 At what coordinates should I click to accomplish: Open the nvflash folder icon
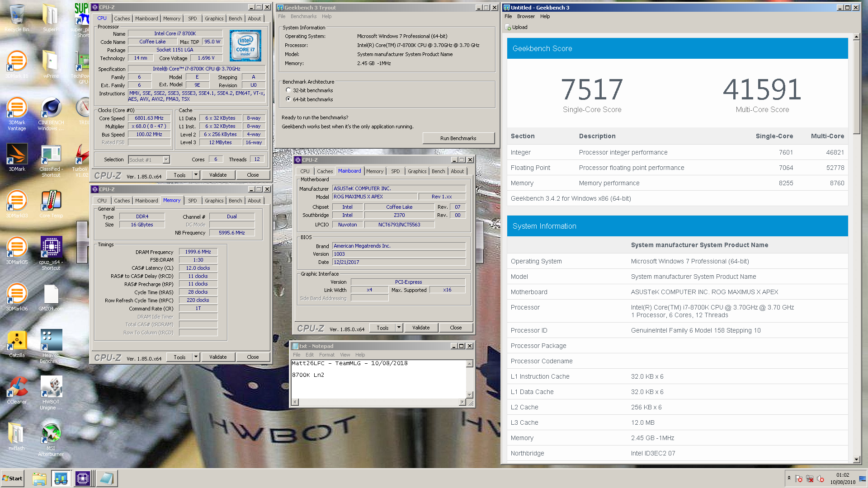pyautogui.click(x=17, y=436)
